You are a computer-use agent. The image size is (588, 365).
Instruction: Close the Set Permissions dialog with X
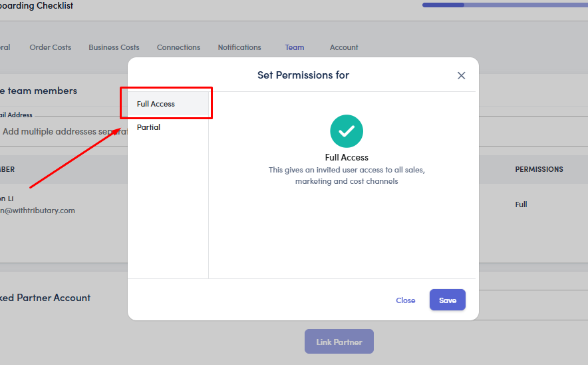pyautogui.click(x=461, y=75)
